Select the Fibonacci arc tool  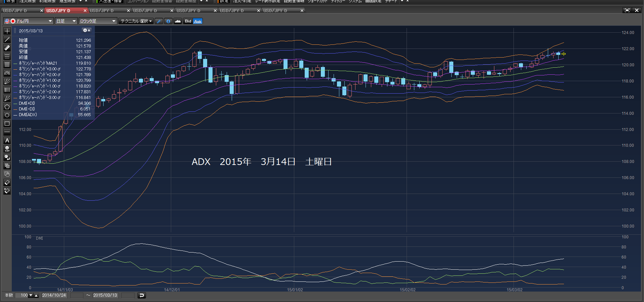pyautogui.click(x=7, y=73)
